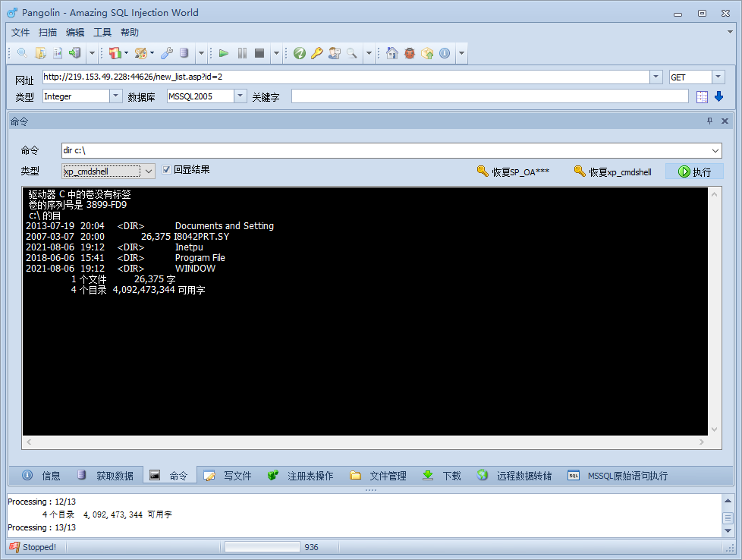Click the grayed magnifier icon in the toolbar
This screenshot has width=742, height=560.
point(351,53)
